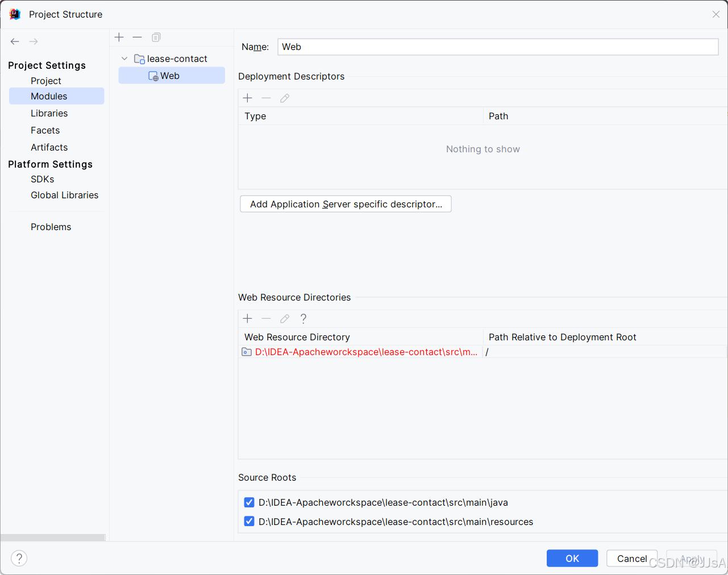728x575 pixels.
Task: Open the Project settings section
Action: point(46,81)
